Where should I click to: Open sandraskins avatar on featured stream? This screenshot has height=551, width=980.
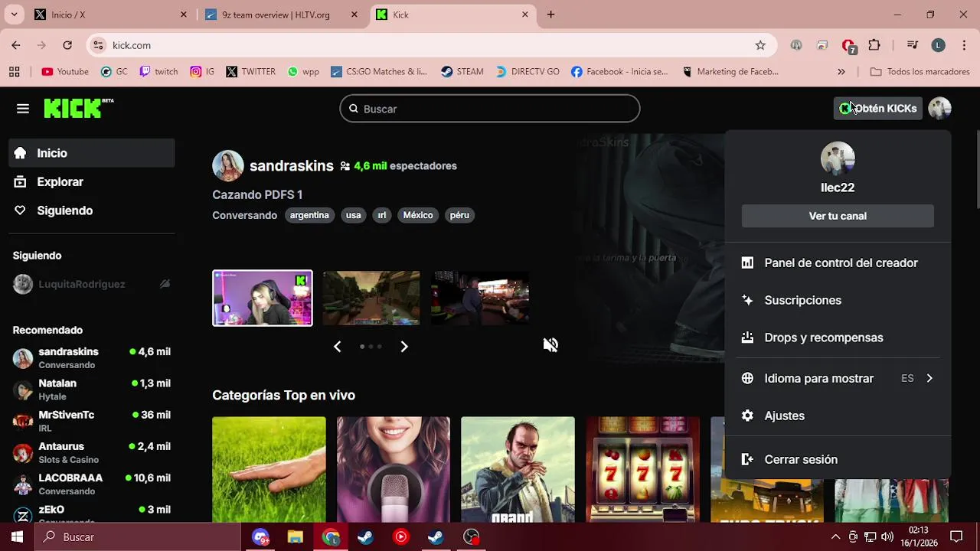pyautogui.click(x=228, y=166)
